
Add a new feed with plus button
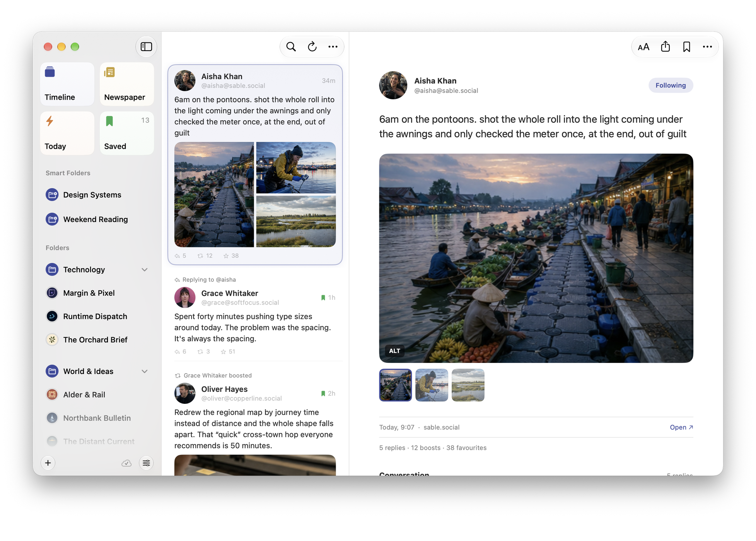48,463
